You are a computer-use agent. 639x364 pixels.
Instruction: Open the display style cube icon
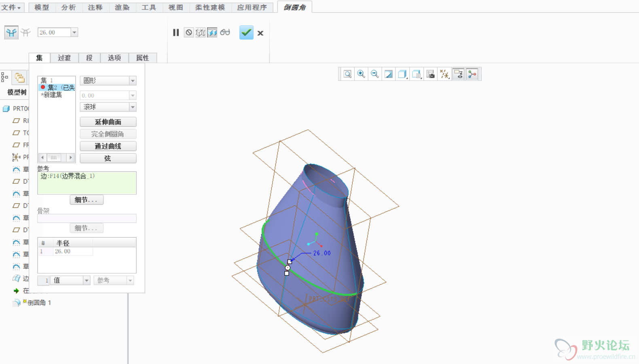(402, 74)
